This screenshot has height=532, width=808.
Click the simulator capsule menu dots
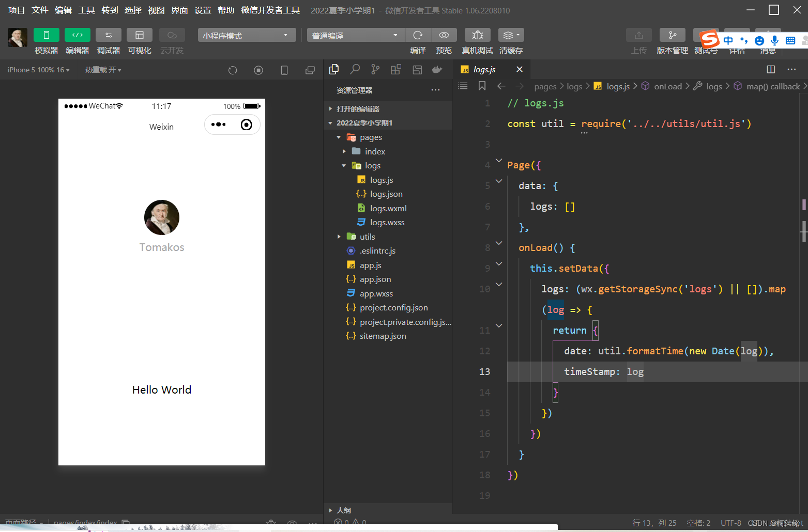(219, 124)
